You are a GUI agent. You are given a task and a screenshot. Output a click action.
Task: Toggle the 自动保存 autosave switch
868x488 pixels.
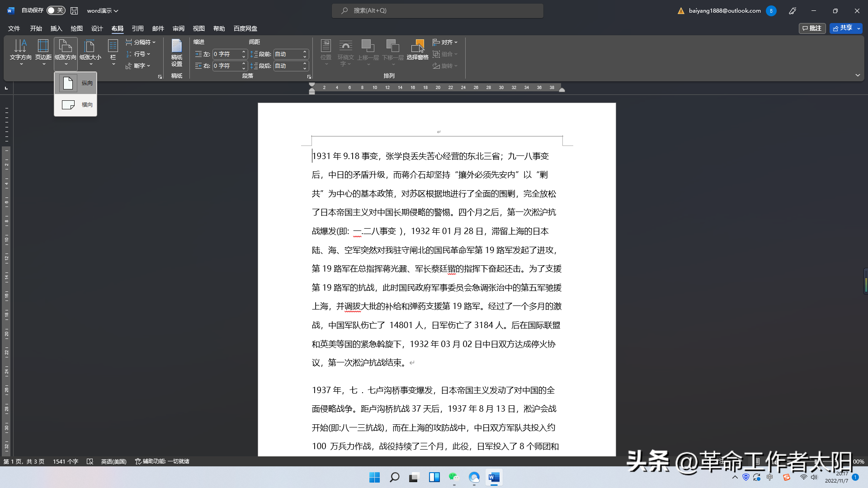(56, 10)
